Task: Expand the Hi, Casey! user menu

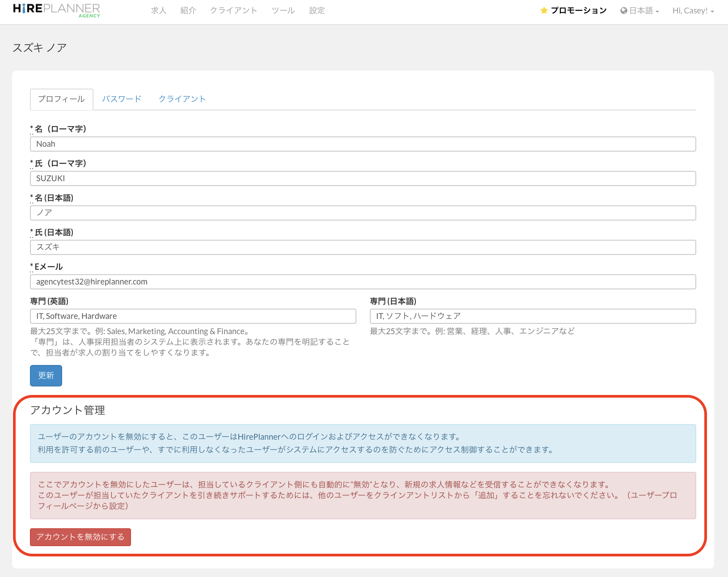Action: tap(693, 11)
